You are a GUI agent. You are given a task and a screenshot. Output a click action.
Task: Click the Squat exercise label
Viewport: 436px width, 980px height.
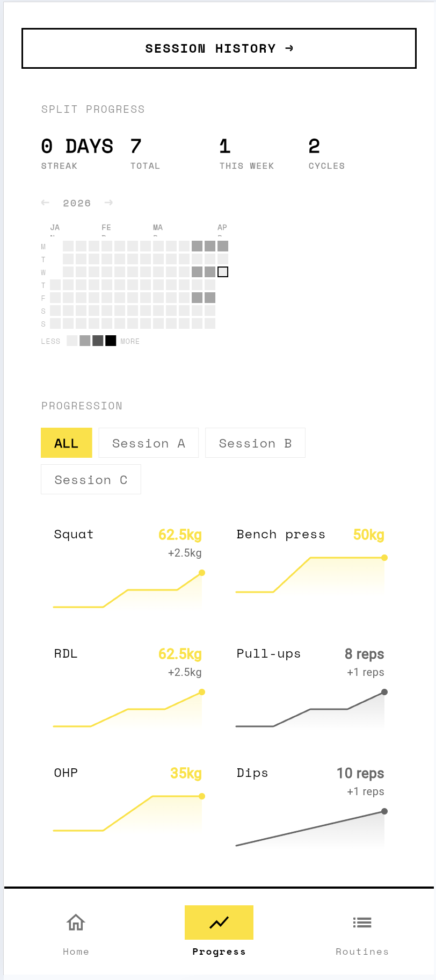click(x=73, y=534)
